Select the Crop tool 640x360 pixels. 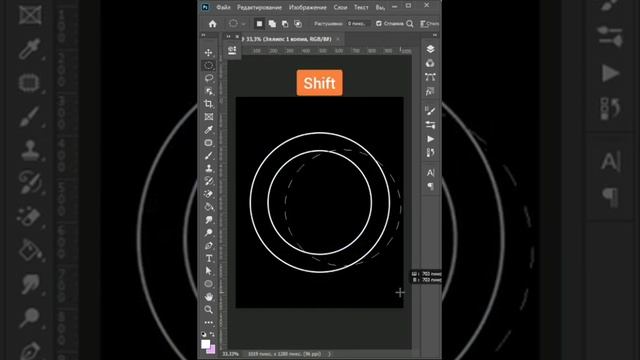[x=209, y=104]
